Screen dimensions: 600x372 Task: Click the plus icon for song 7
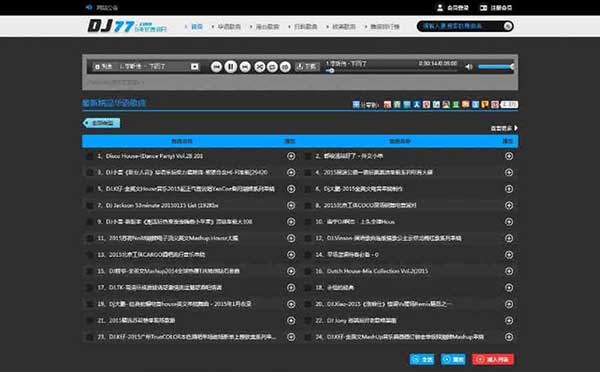pyautogui.click(x=291, y=206)
